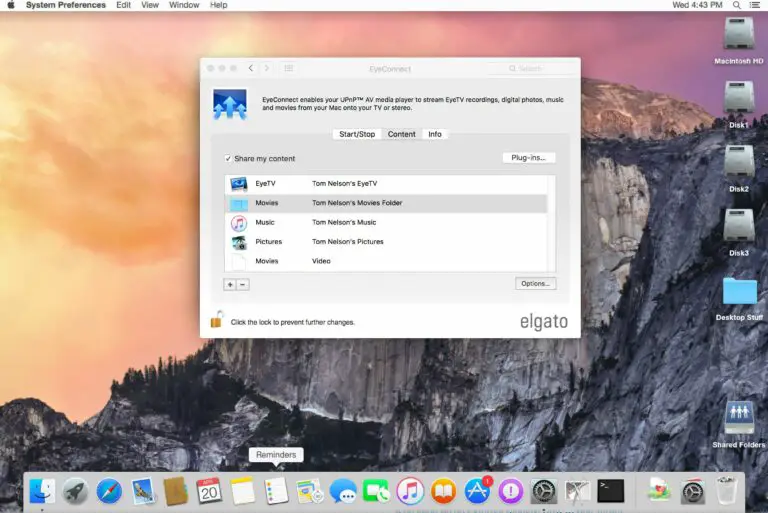Open Spotlight search in menu bar
The width and height of the screenshot is (768, 513).
click(737, 5)
